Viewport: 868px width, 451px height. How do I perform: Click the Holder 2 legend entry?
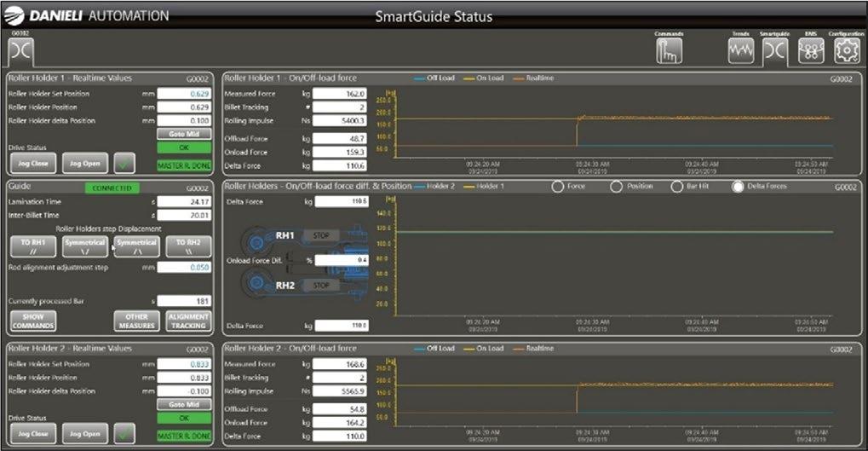[x=434, y=186]
